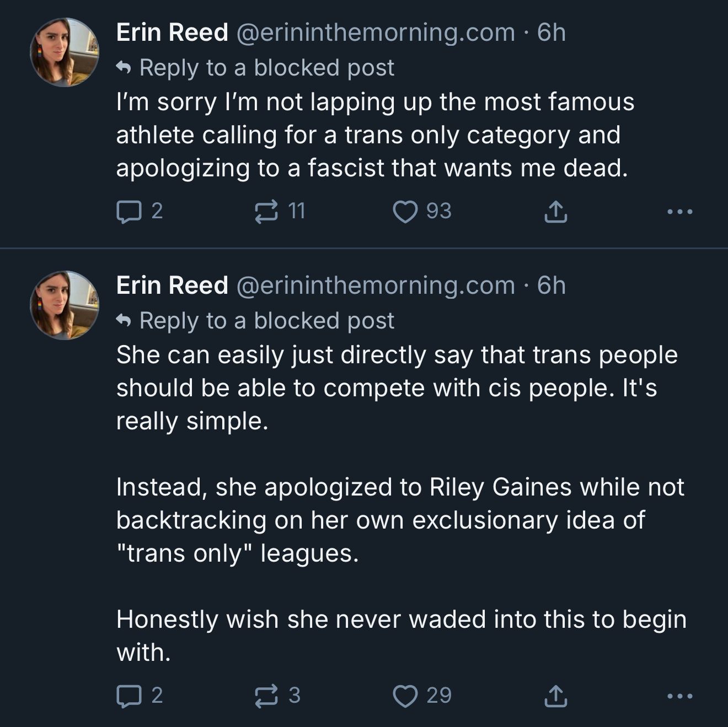
Task: Open the @erininthemorning.com handle on second post
Action: tap(376, 286)
